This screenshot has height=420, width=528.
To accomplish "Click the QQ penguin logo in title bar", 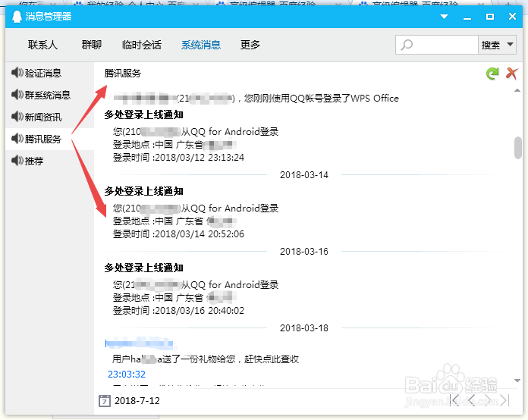I will (17, 17).
